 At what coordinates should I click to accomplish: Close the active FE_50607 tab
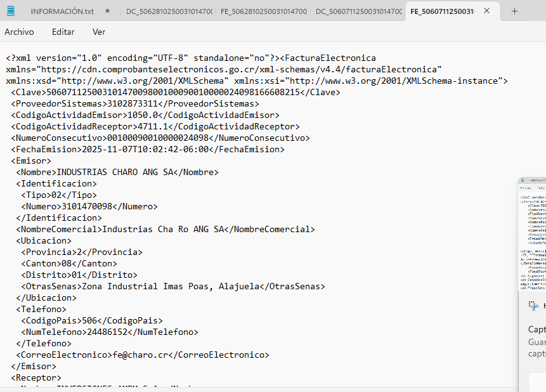pyautogui.click(x=486, y=11)
